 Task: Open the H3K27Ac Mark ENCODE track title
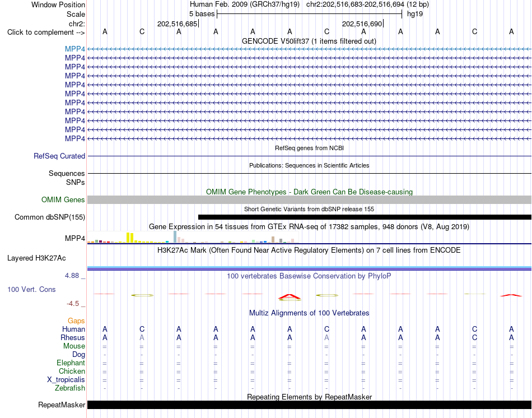click(x=309, y=250)
